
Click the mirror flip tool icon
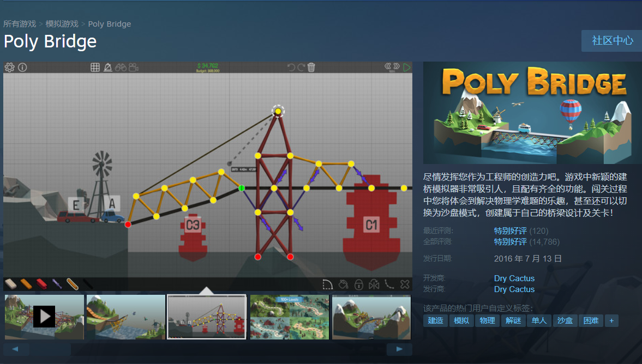[x=374, y=284]
